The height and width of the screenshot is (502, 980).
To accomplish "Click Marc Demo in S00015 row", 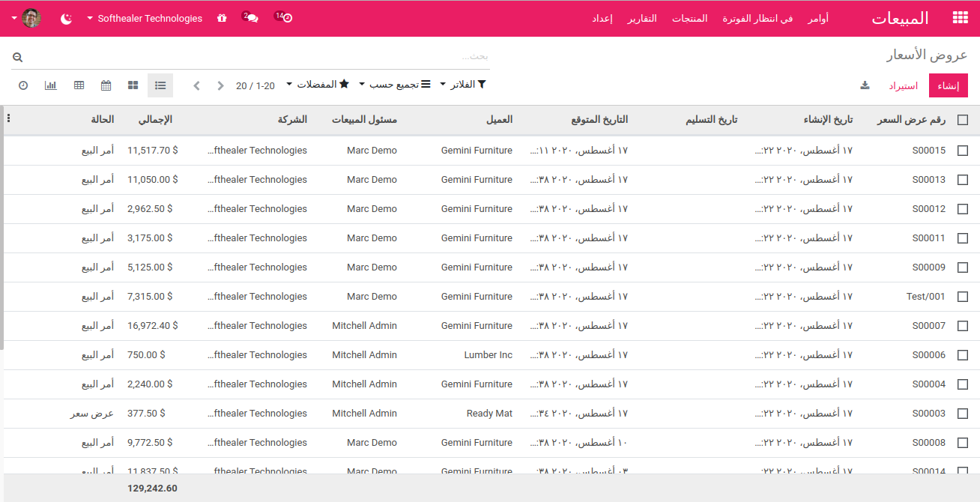I will 372,151.
